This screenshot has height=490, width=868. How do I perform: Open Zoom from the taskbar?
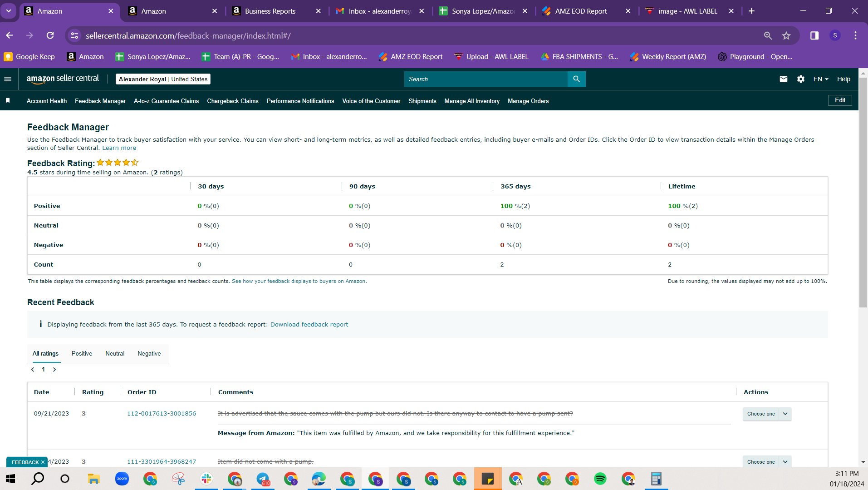tap(122, 479)
